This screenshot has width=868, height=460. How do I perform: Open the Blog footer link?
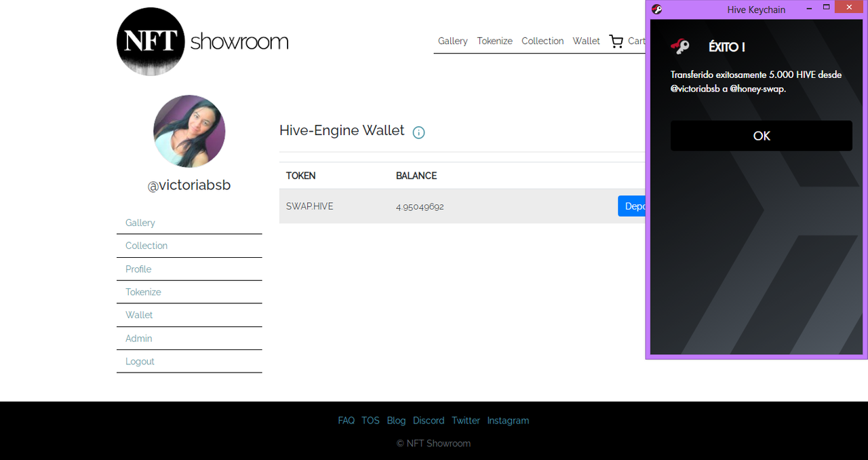point(396,421)
